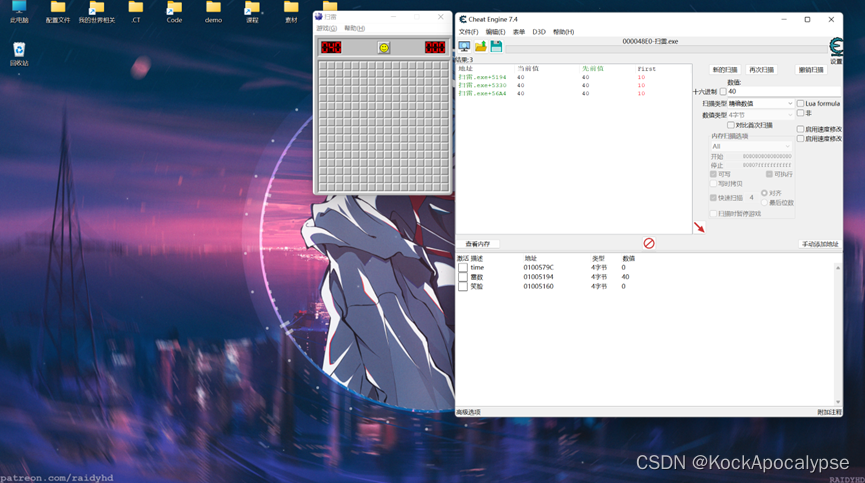Open the 扫描类型 scan type dropdown
This screenshot has height=483, width=865.
pos(760,104)
